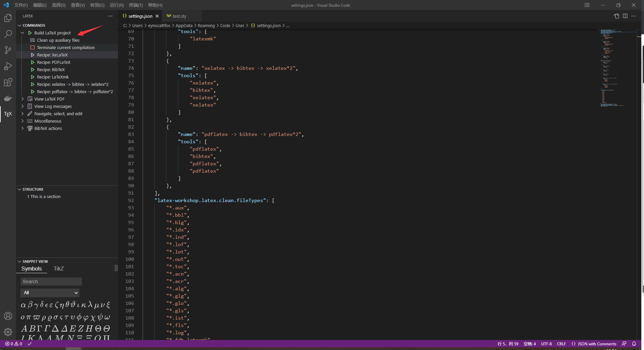
Task: Click the LaTeX build status checkmark in status bar
Action: [30, 344]
